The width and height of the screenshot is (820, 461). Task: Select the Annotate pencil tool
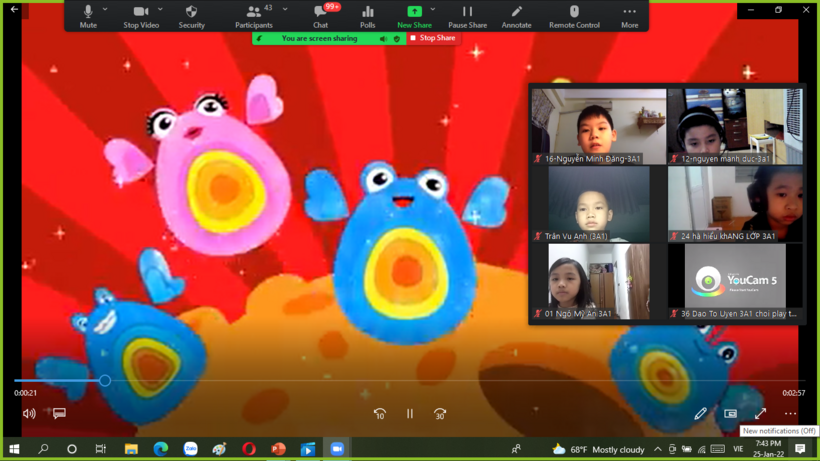tap(516, 15)
